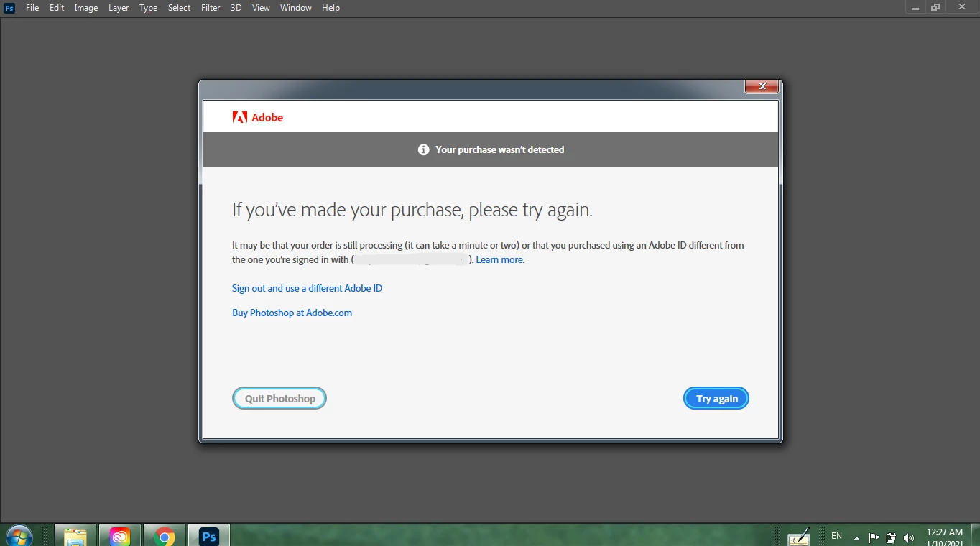Viewport: 980px width, 546px height.
Task: Launch Google Chrome from taskbar
Action: point(165,536)
